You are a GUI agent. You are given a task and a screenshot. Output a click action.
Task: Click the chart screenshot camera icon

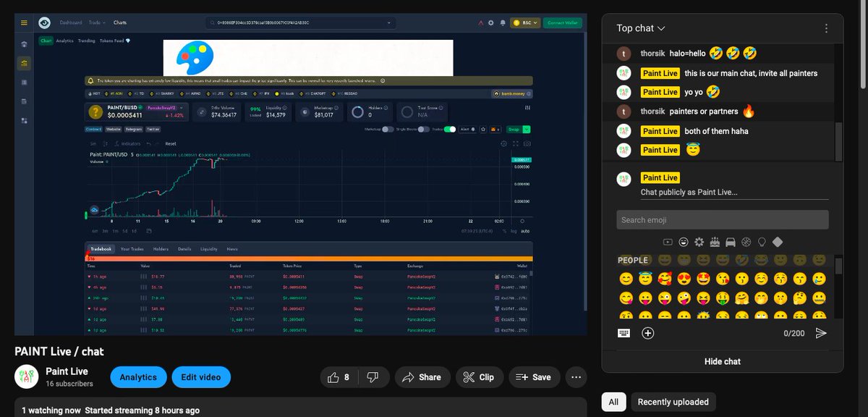click(x=527, y=143)
